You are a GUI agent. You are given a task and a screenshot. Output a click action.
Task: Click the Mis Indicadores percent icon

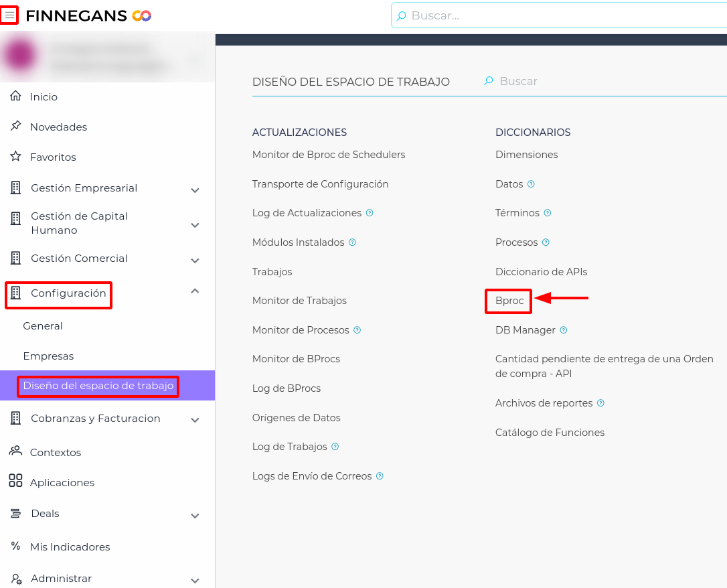click(16, 546)
